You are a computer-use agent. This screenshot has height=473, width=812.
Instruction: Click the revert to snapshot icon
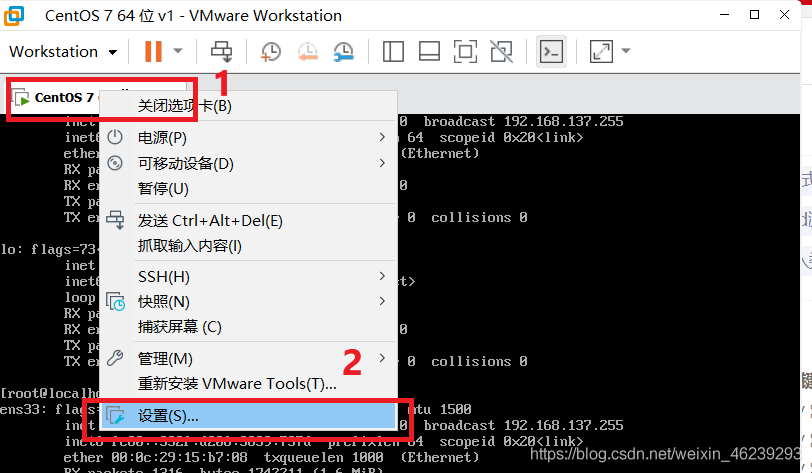307,51
